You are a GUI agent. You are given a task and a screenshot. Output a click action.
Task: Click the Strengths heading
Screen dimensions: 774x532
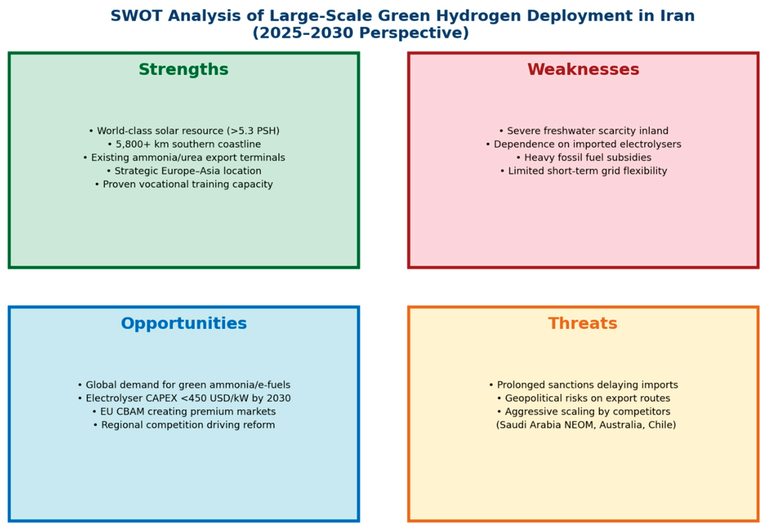click(184, 69)
